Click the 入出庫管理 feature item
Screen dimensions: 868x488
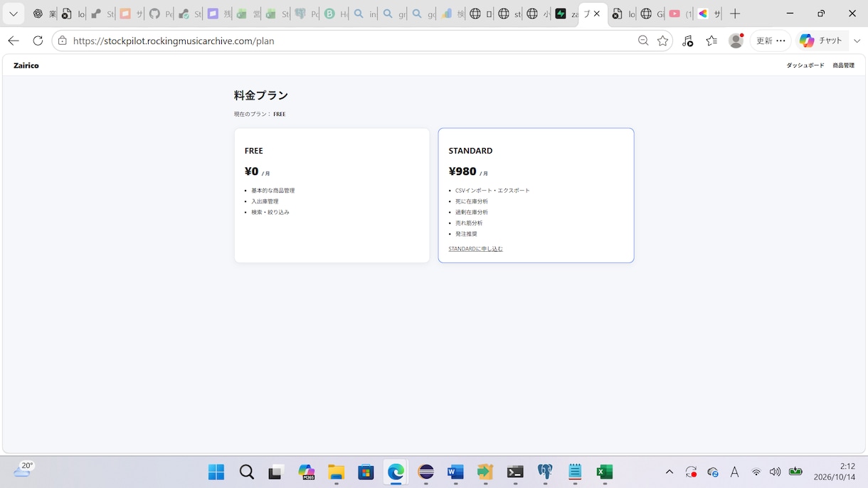(x=265, y=201)
